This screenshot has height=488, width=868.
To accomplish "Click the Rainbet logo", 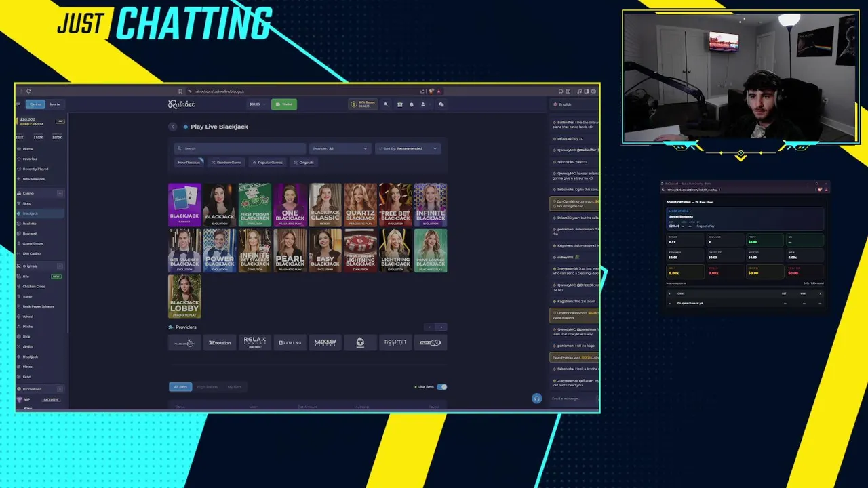I will tap(181, 104).
